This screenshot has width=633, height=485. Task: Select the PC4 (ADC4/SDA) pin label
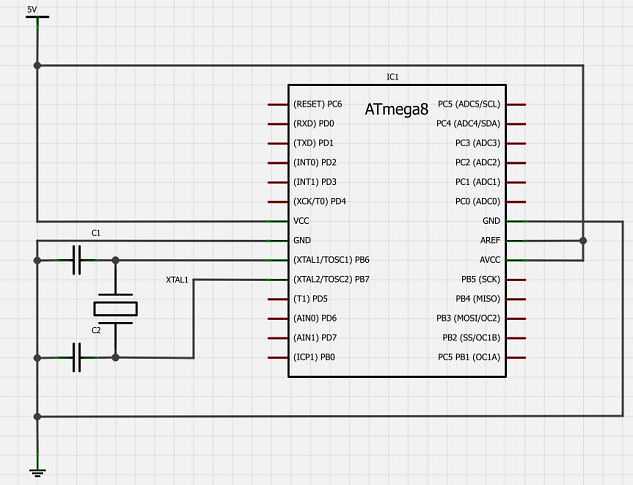pos(468,124)
